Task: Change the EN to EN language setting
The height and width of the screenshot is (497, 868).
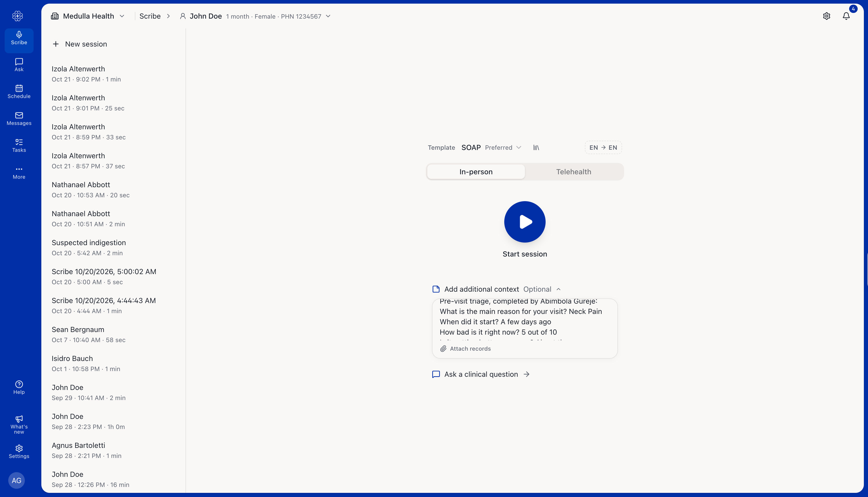Action: tap(603, 147)
